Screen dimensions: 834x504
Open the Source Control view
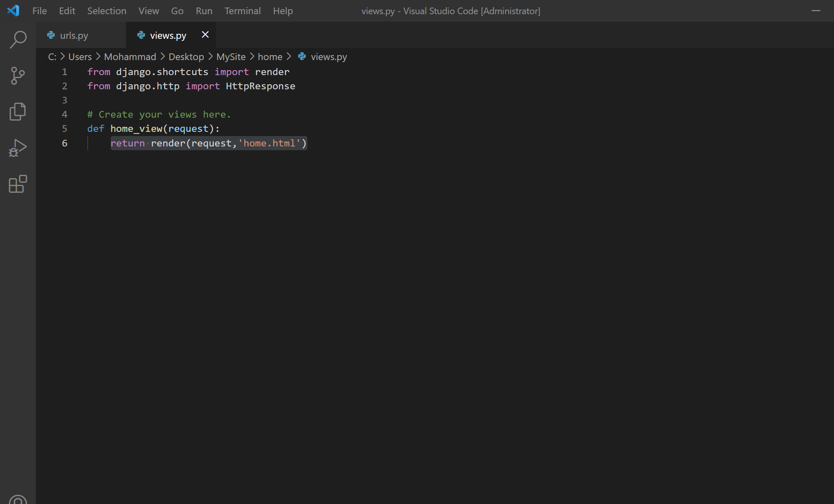tap(18, 76)
